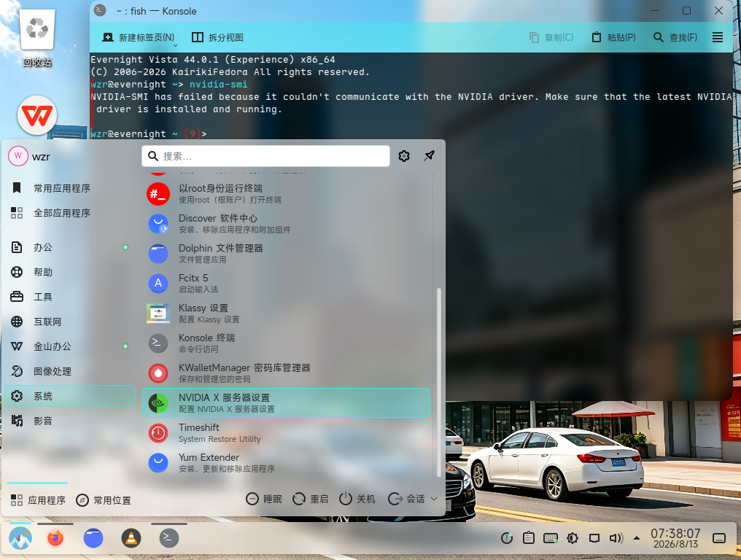Select the 全部应用程序 category
741x560 pixels.
(x=70, y=213)
